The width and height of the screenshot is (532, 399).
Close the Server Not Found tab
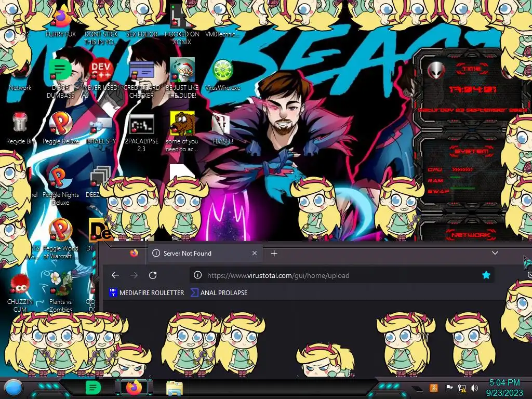(x=255, y=253)
